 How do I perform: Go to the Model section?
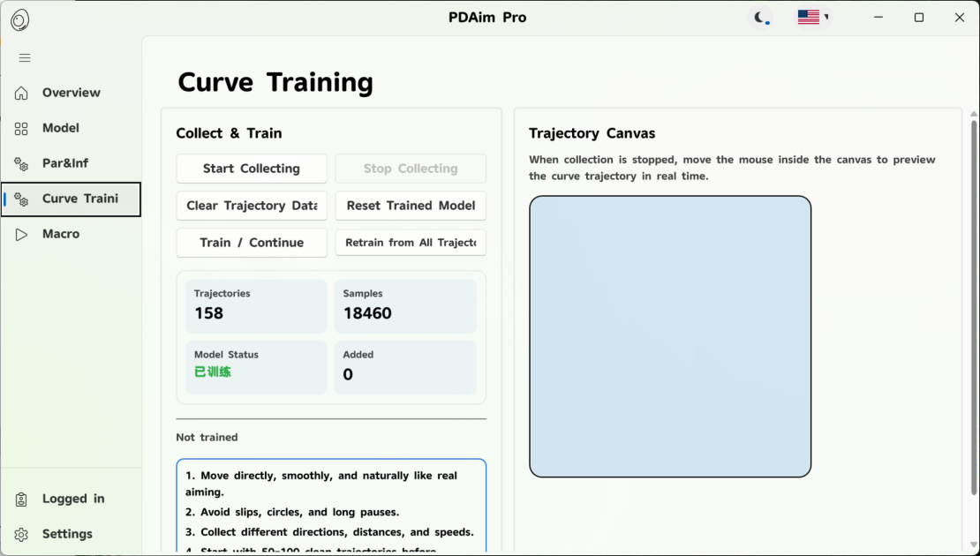(x=72, y=128)
